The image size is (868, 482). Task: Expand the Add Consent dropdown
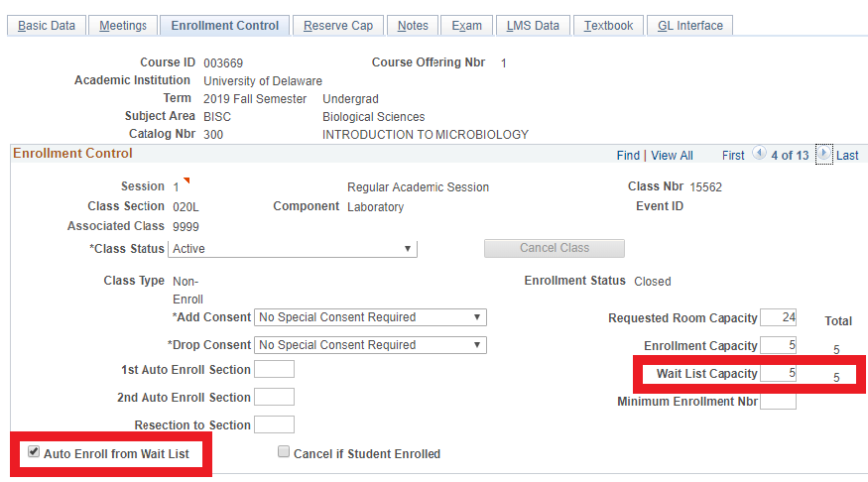pos(370,317)
